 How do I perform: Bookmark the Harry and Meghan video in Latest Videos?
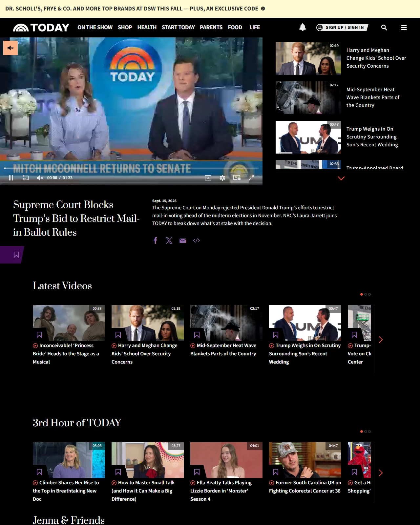click(x=118, y=335)
